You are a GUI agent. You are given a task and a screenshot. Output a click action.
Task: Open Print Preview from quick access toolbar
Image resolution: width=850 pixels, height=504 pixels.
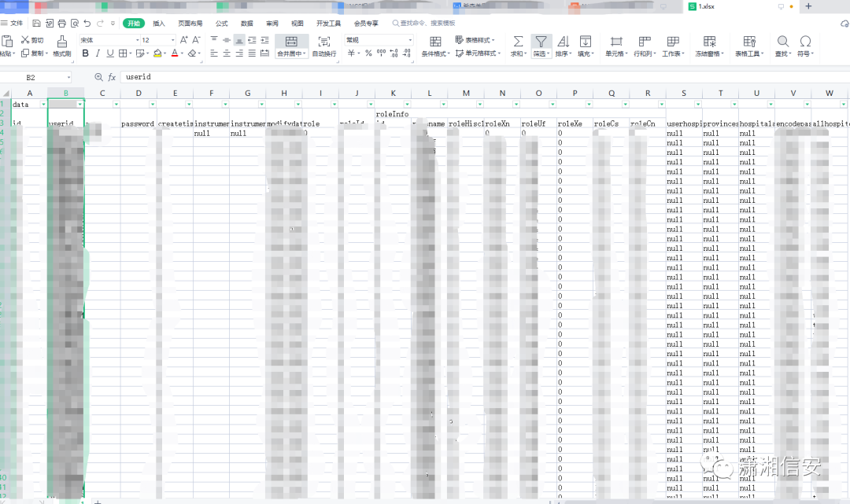click(x=74, y=24)
